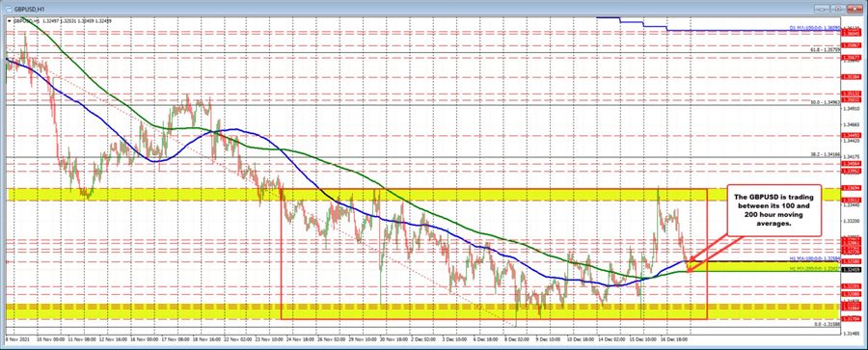
Task: Select the D1 MA 100 label at top right
Action: 814,28
